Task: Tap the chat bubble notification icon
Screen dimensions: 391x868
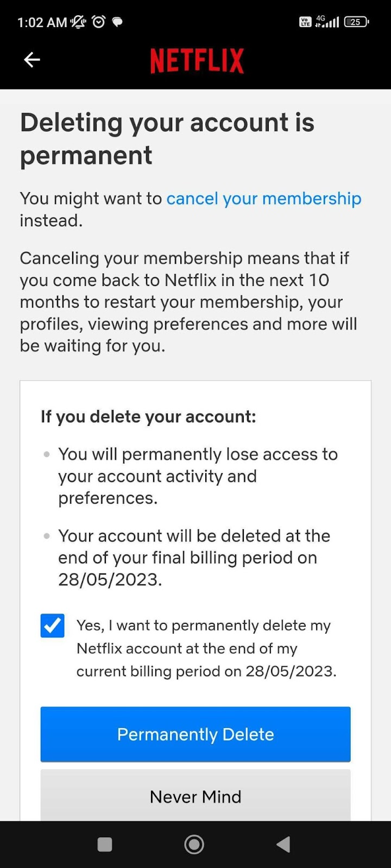Action: (117, 22)
